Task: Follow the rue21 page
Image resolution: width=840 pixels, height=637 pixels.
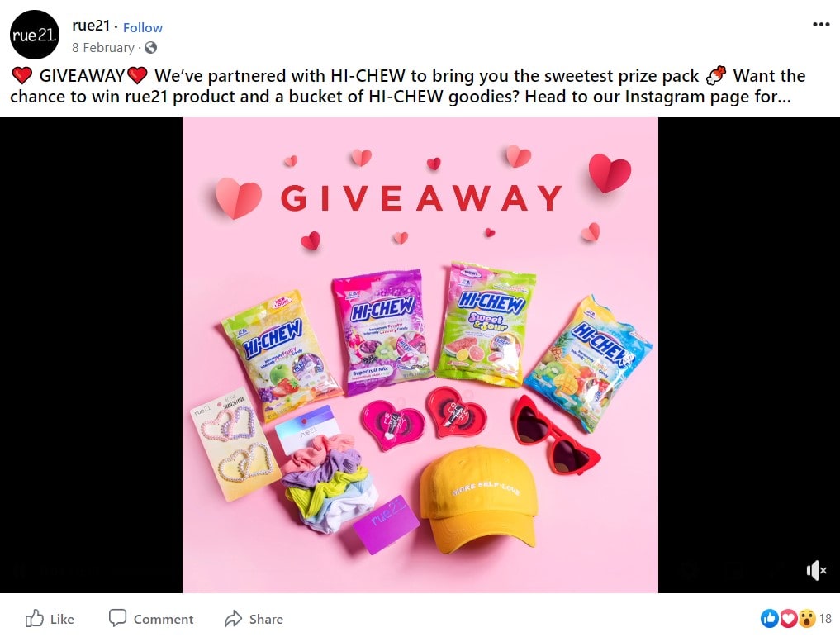Action: click(143, 27)
